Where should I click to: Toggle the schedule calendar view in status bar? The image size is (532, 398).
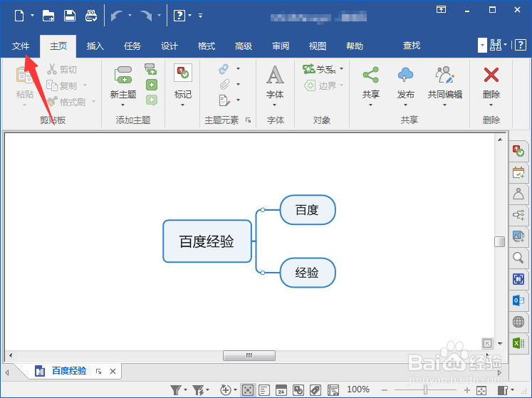tap(281, 390)
